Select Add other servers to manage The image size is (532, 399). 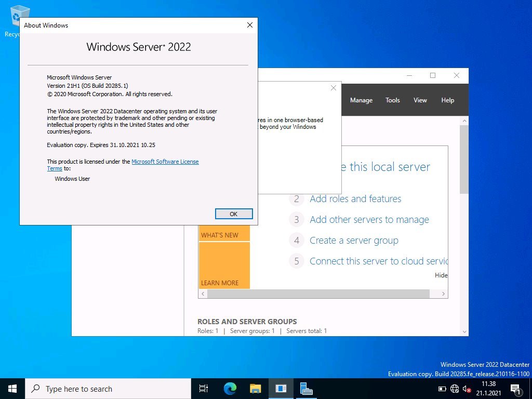(369, 220)
